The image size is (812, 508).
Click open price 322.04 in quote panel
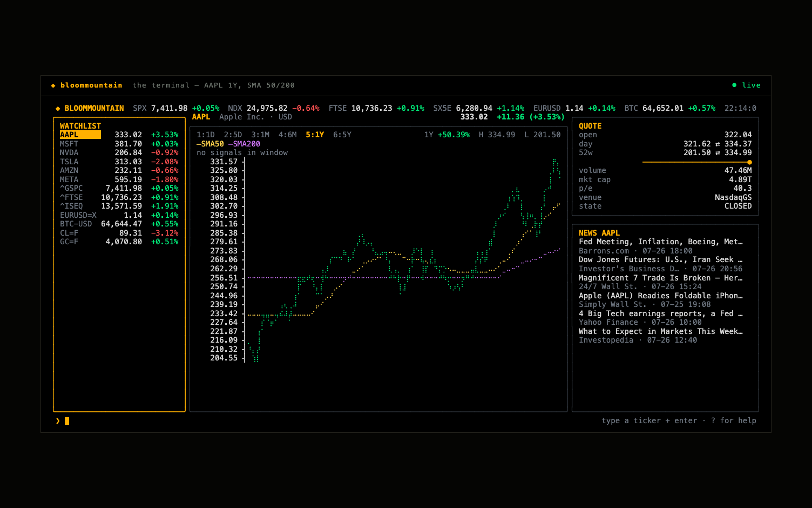point(738,135)
